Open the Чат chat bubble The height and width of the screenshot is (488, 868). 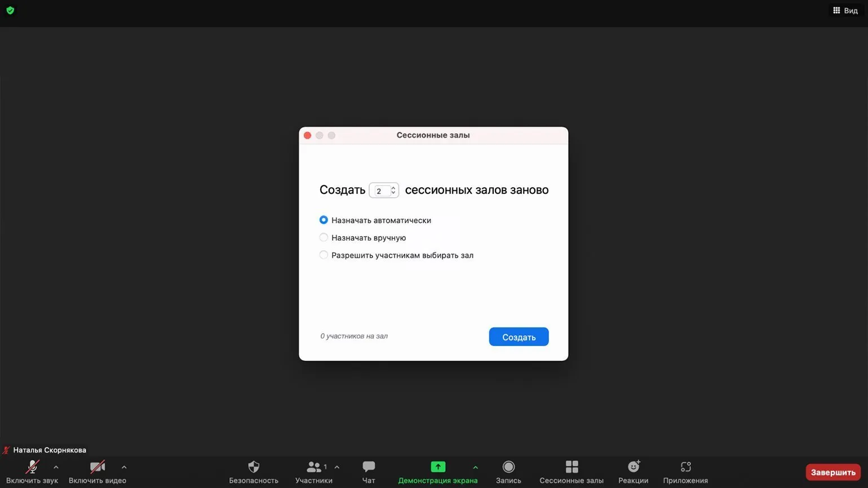(369, 467)
